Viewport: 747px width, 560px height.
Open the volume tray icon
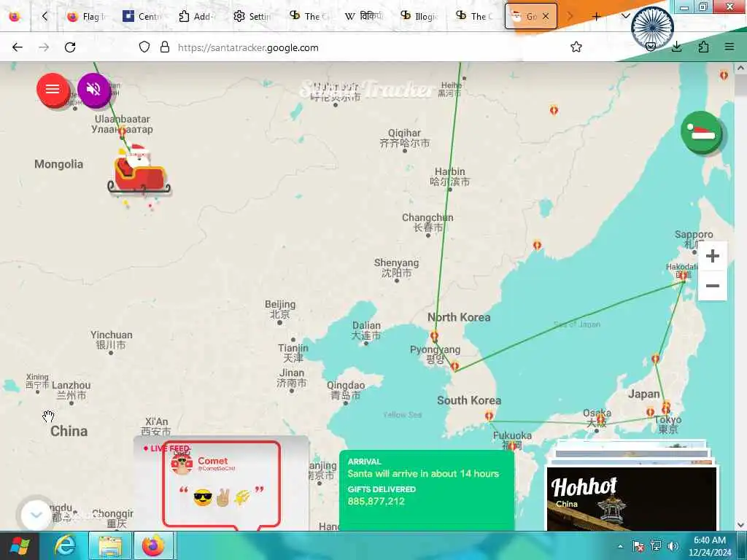(673, 546)
